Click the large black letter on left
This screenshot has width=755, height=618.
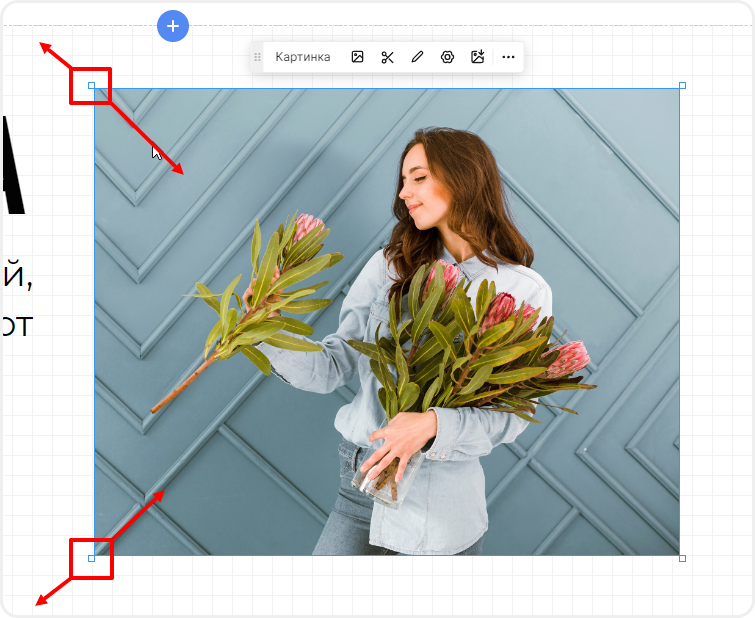[x=12, y=165]
